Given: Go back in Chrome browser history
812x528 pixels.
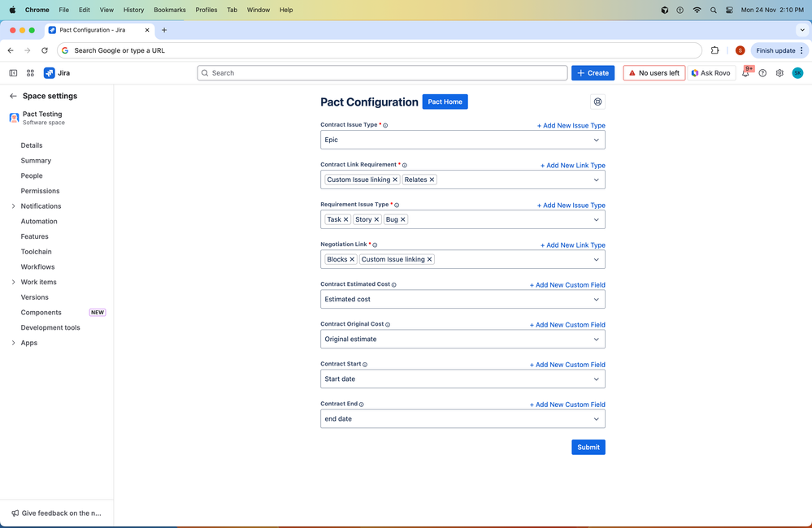Looking at the screenshot, I should click(11, 50).
